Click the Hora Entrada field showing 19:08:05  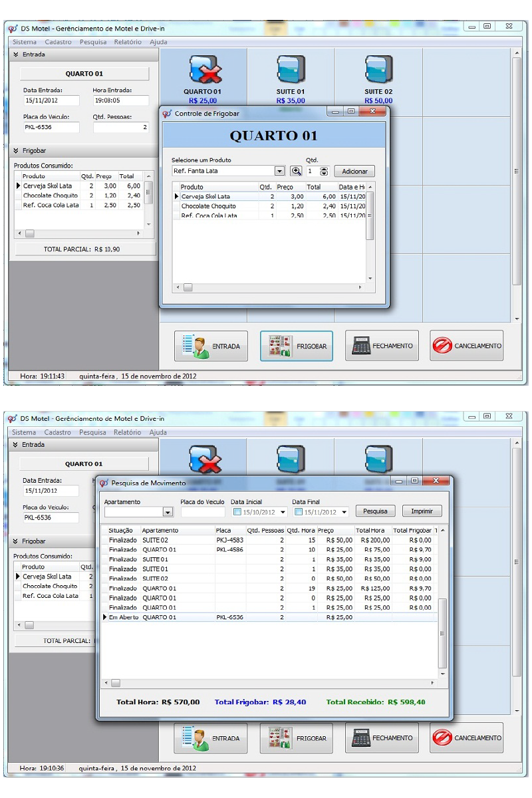[x=120, y=100]
